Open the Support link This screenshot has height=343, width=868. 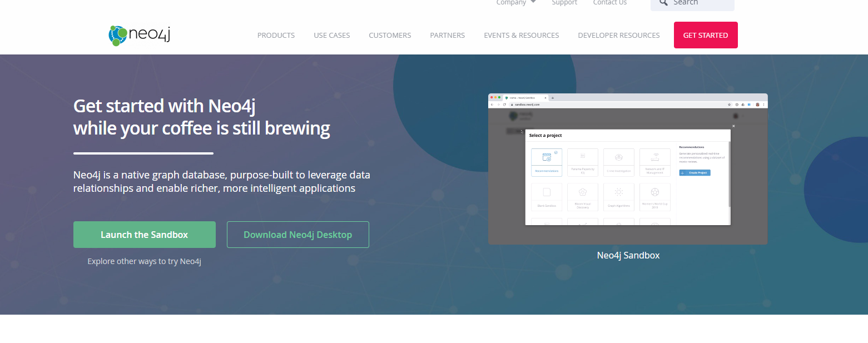(564, 2)
